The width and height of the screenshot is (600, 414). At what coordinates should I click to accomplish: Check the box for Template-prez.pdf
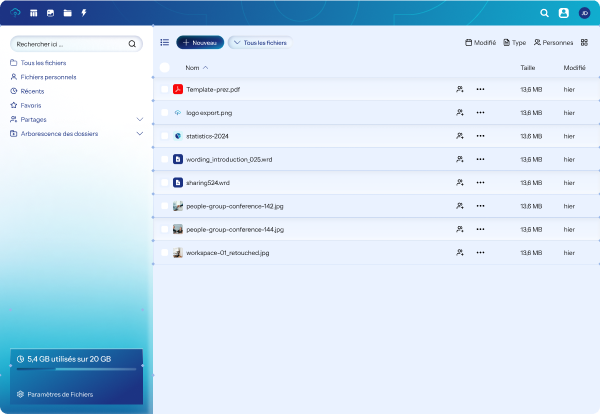tap(165, 89)
